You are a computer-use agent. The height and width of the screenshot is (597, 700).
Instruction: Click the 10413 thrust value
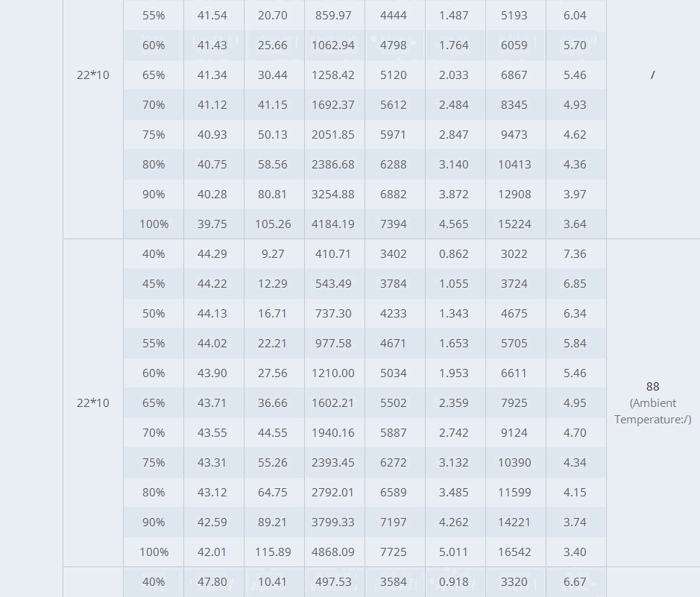click(x=514, y=164)
